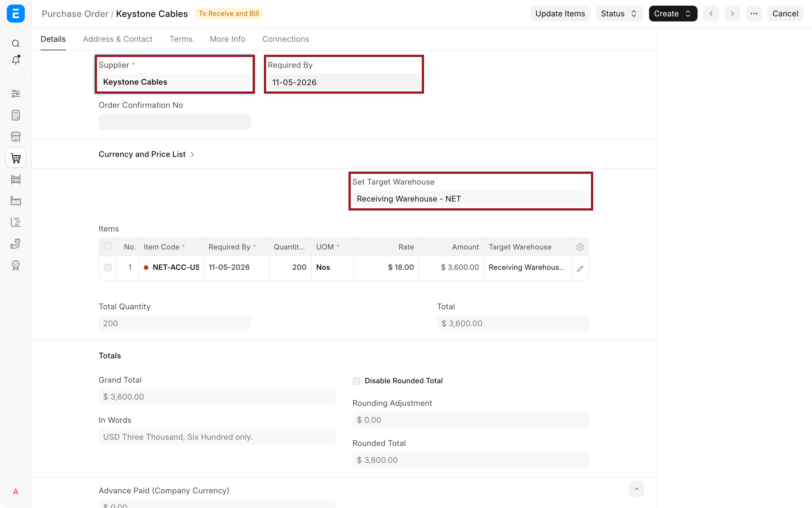This screenshot has width=812, height=508.
Task: Click the scroll-to-top arrow button
Action: tap(637, 489)
